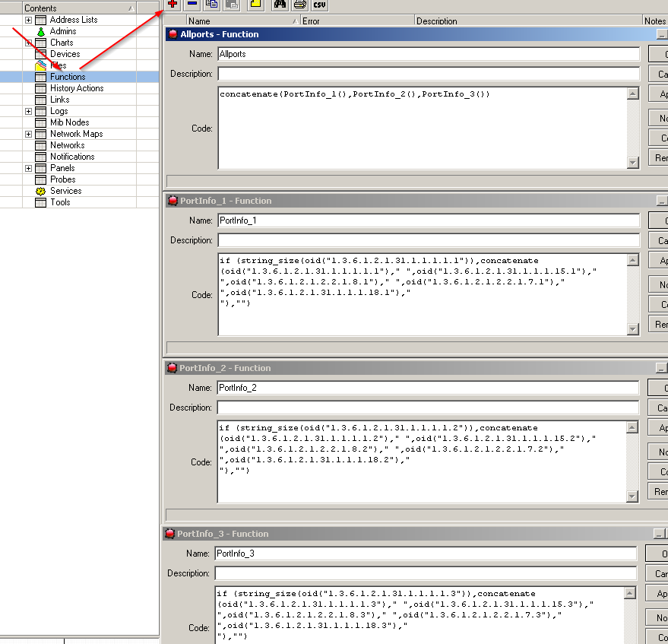Click the red icon in PortInfo_2 title bar

click(172, 368)
